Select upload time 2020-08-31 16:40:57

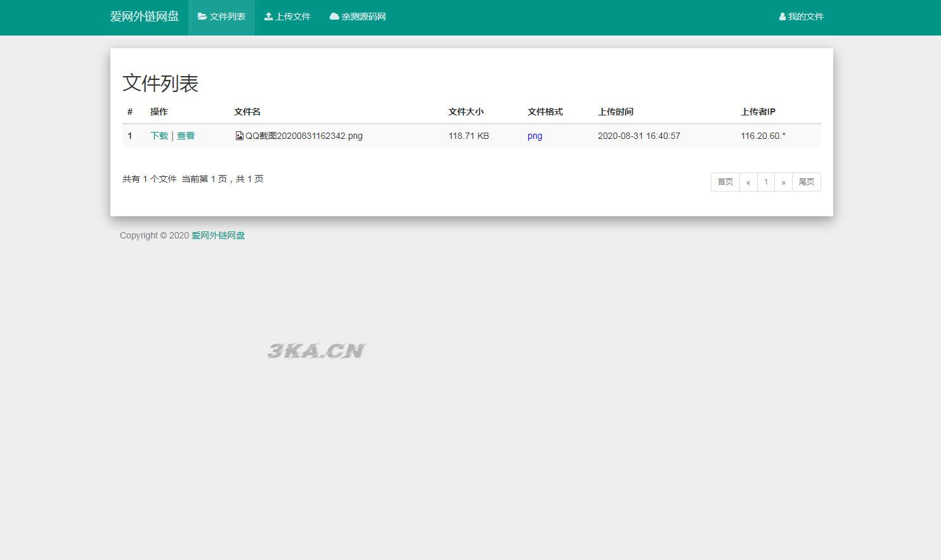click(639, 136)
